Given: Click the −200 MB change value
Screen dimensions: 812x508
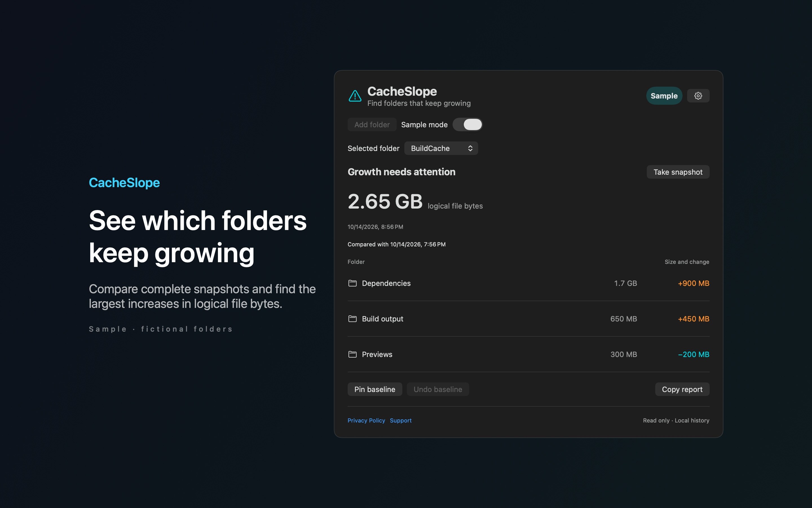Looking at the screenshot, I should [693, 354].
